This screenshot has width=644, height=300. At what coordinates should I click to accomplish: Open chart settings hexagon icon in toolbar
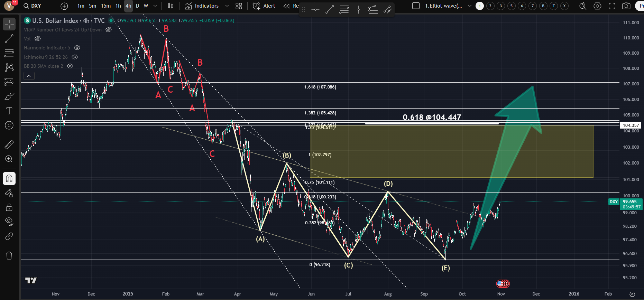pyautogui.click(x=597, y=6)
